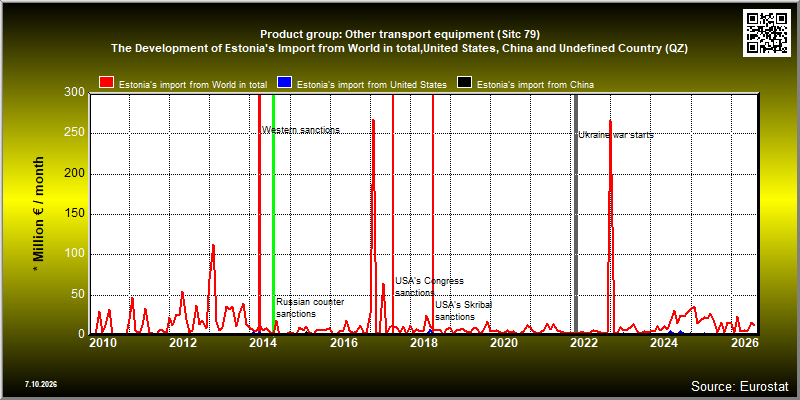
Task: Click the y-axis label 'Million € / month'
Action: coord(39,214)
